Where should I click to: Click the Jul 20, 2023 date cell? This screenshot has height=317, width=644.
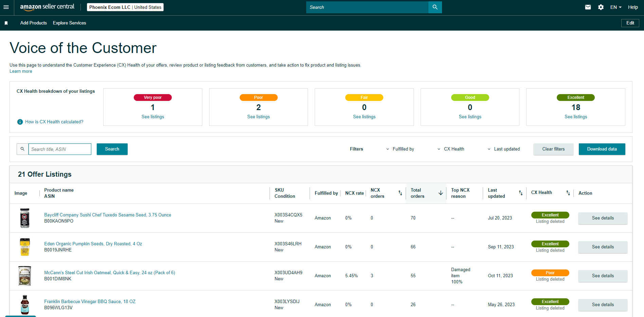[x=500, y=218]
